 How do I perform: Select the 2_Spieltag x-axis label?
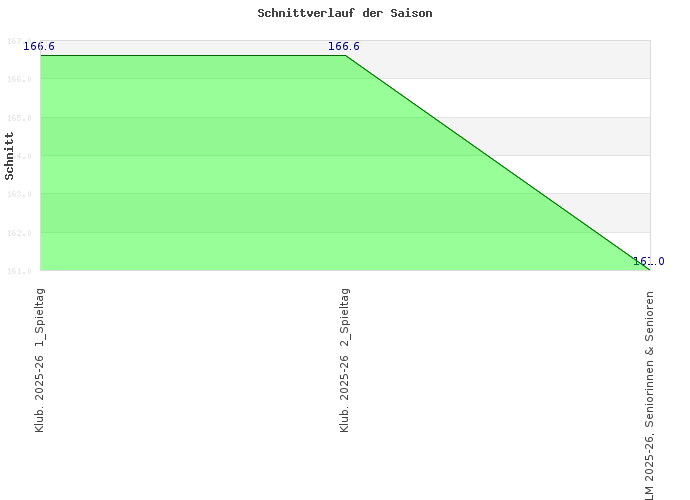point(345,360)
